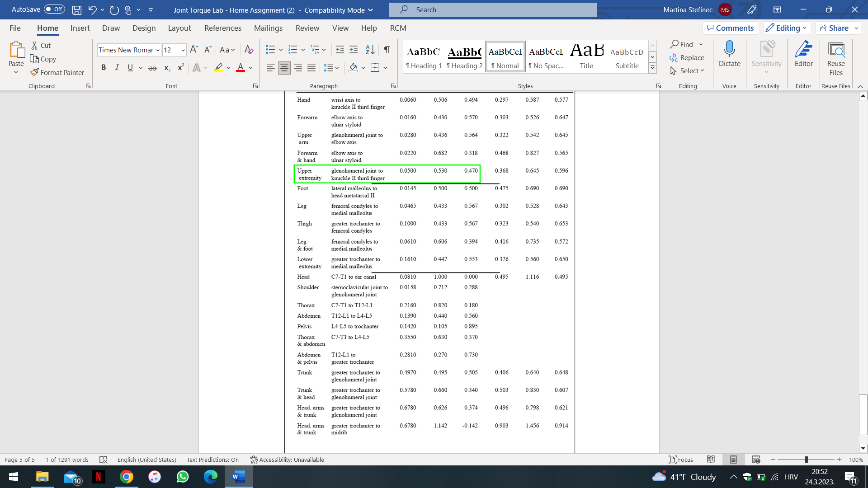Expand the line spacing options
The height and width of the screenshot is (488, 868).
[x=331, y=67]
